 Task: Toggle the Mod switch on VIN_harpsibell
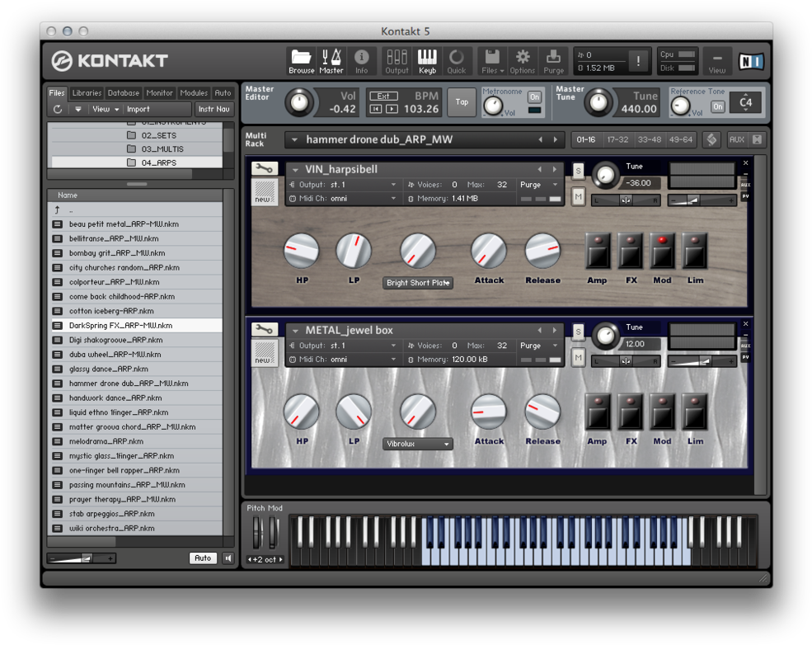coord(662,251)
